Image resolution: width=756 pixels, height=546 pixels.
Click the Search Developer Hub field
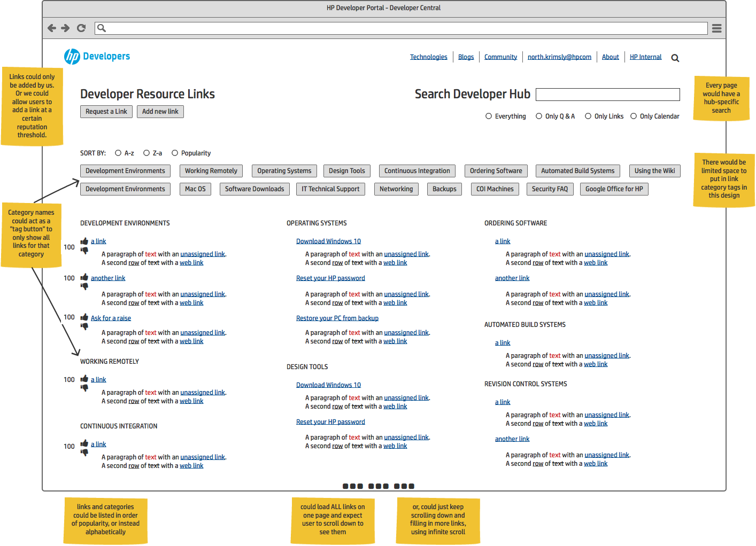[608, 95]
